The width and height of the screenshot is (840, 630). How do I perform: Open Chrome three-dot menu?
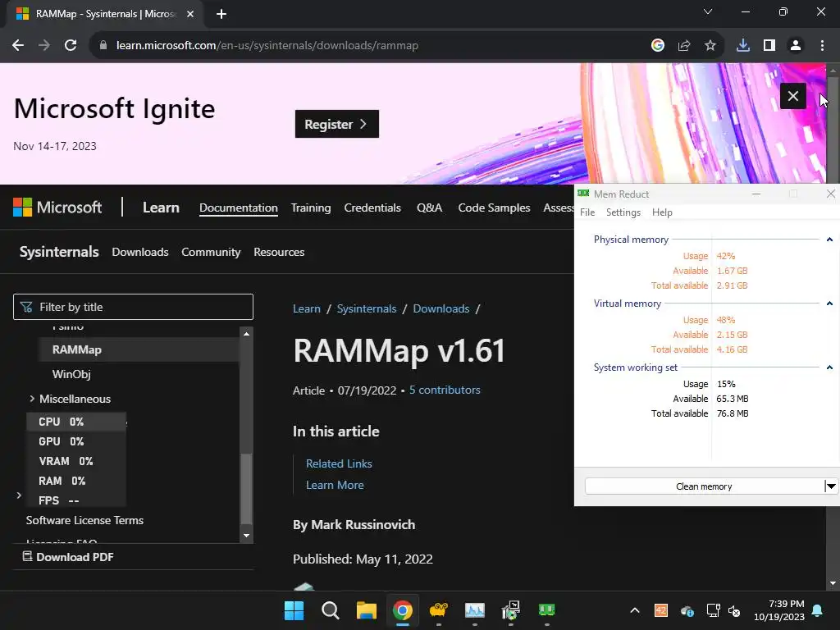point(822,46)
